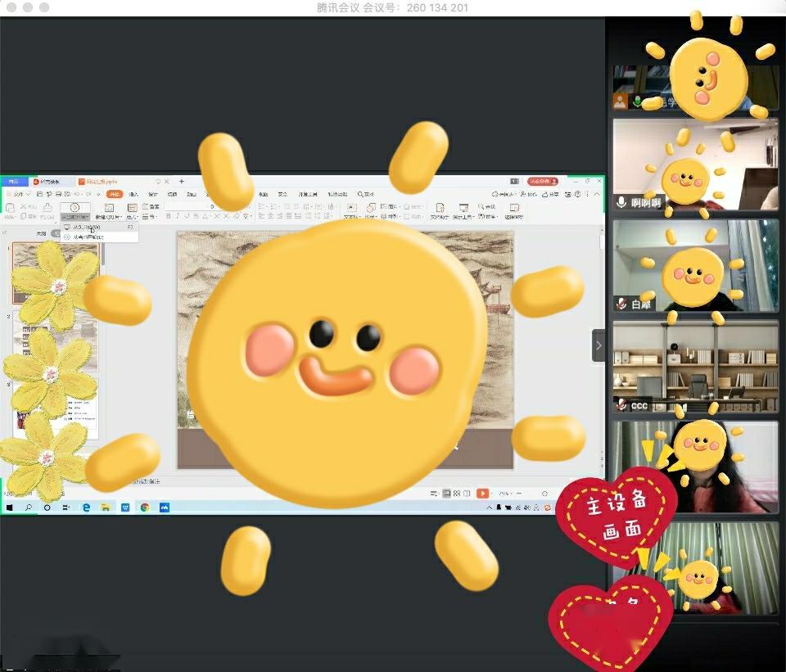
Task: Click the share 分享 button in WPS
Action: (551, 194)
